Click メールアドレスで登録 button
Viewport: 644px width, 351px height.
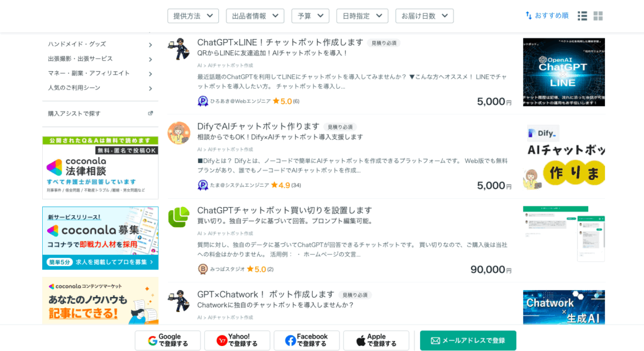click(x=468, y=340)
